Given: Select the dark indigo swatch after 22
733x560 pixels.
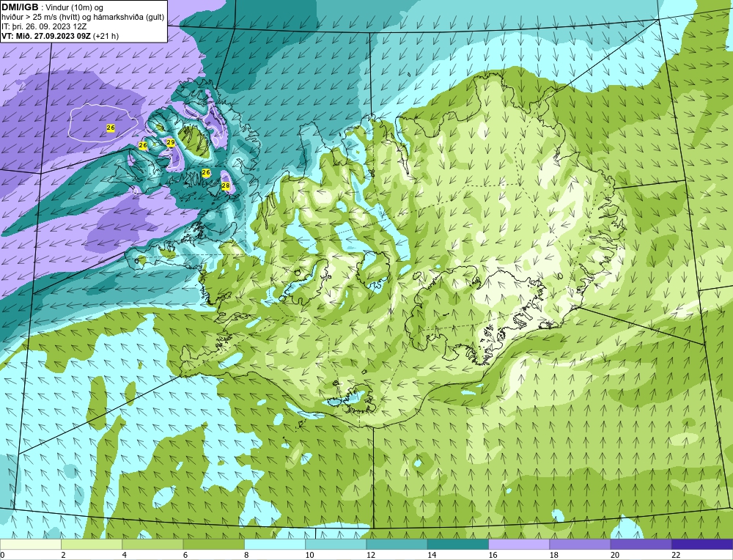Looking at the screenshot, I should click(x=702, y=544).
